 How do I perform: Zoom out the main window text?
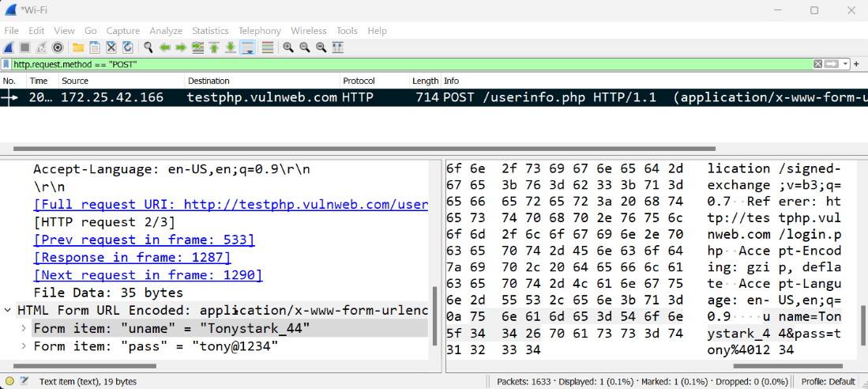(x=304, y=47)
